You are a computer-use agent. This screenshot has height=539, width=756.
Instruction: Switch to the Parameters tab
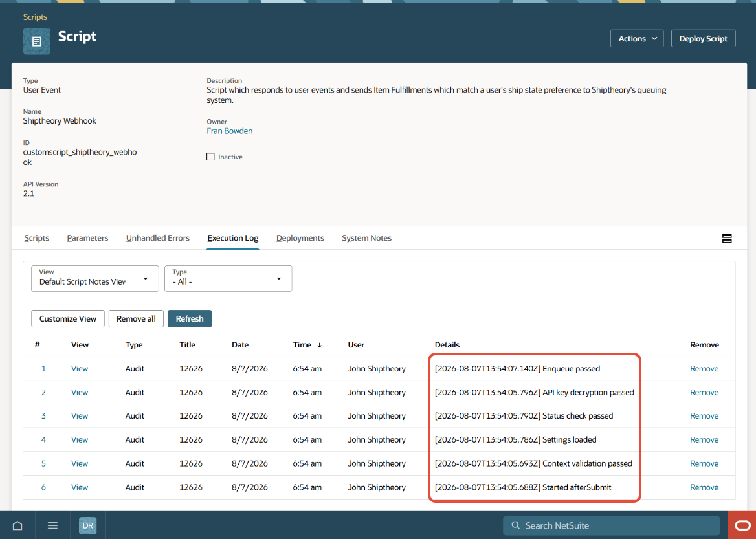coord(87,238)
